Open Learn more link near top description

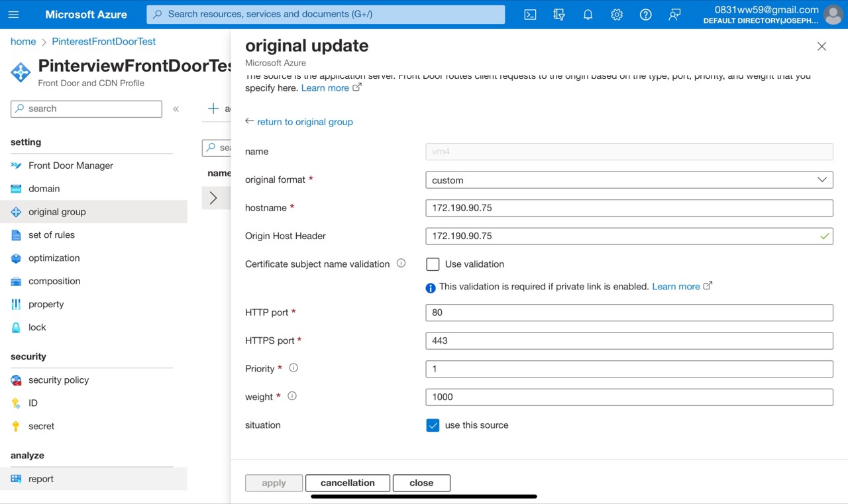[x=325, y=87]
